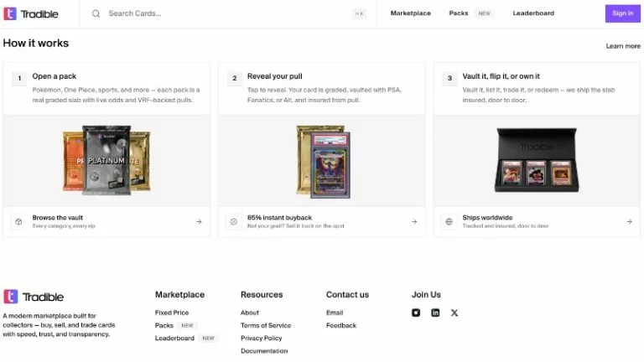This screenshot has height=362, width=644.
Task: Click the globe icon beside Ships worldwide
Action: [x=449, y=221]
